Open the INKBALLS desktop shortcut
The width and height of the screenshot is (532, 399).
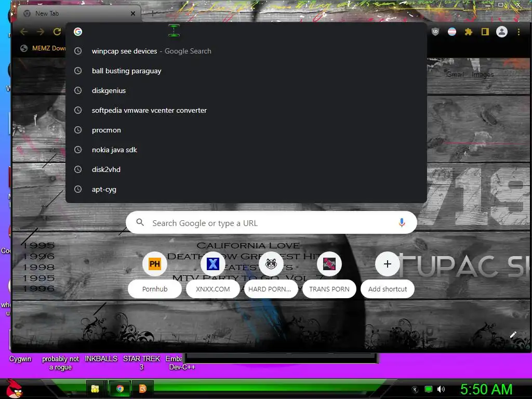pyautogui.click(x=101, y=359)
